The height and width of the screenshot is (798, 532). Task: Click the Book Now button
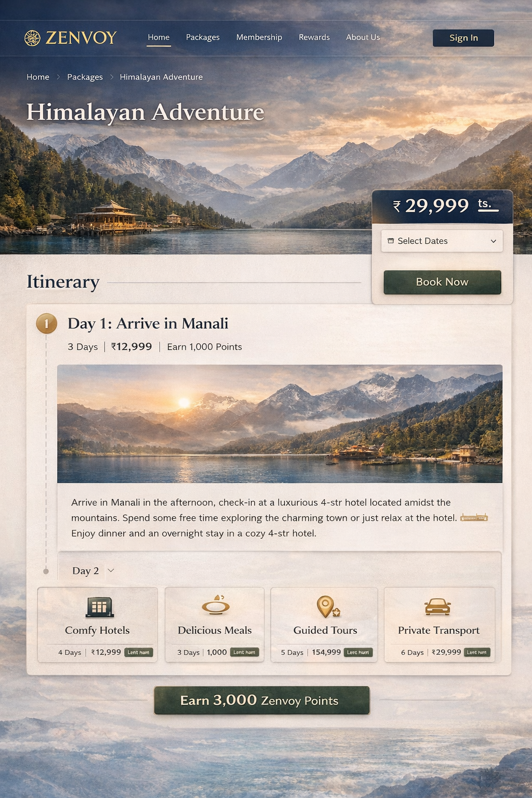point(442,282)
